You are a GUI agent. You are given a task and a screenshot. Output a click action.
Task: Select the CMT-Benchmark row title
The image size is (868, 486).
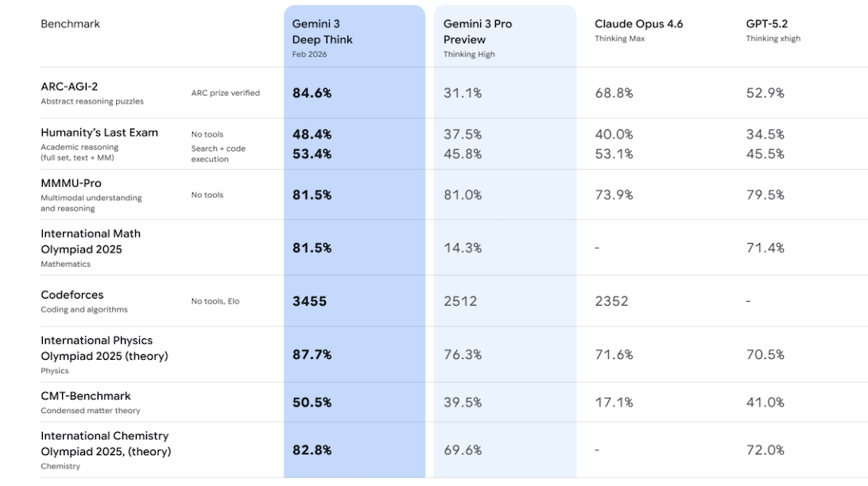(86, 395)
